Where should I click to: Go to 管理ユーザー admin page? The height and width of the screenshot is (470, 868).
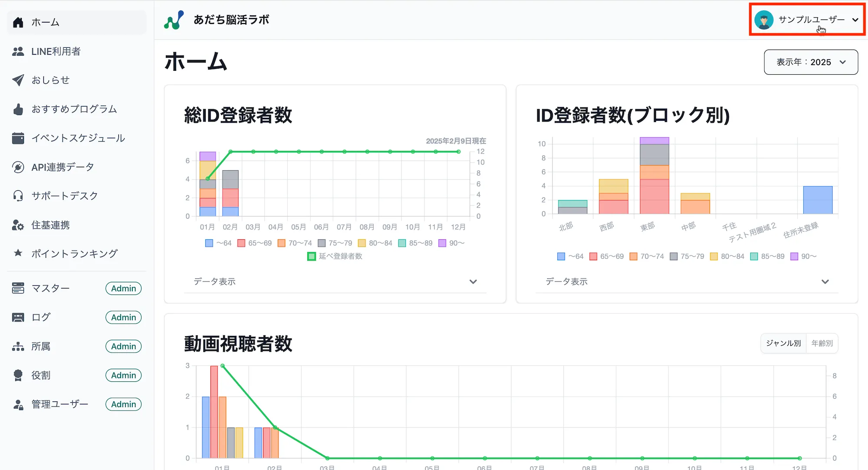(x=60, y=404)
